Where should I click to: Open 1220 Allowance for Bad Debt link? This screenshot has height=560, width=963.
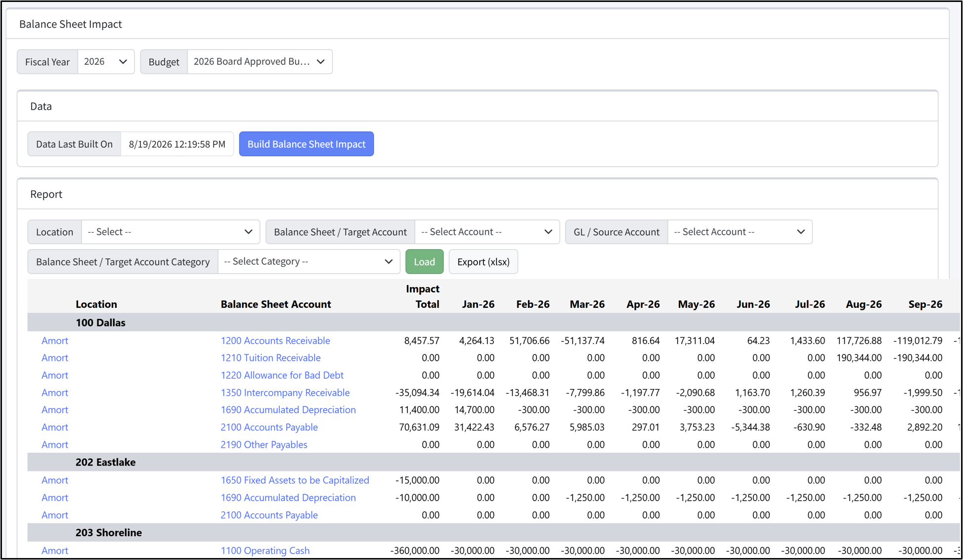[x=282, y=375]
